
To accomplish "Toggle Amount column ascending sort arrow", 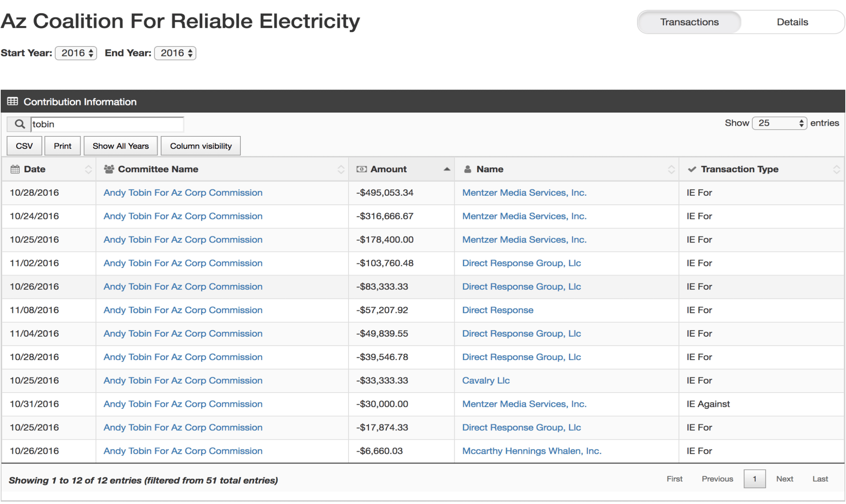I will [x=447, y=169].
